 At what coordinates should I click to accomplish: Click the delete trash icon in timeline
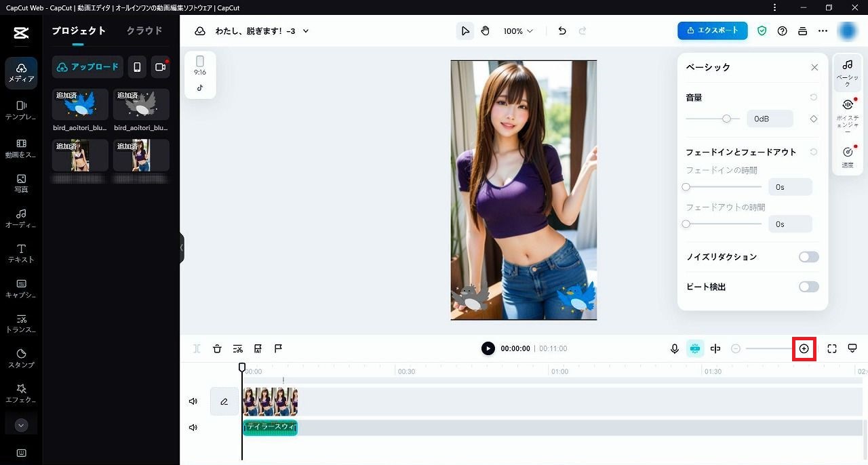pyautogui.click(x=217, y=348)
